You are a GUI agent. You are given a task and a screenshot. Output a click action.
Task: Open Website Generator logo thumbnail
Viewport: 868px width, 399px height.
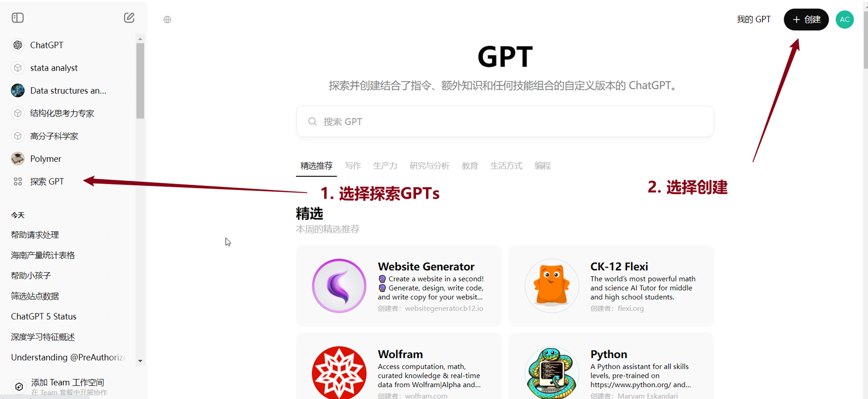click(x=339, y=286)
